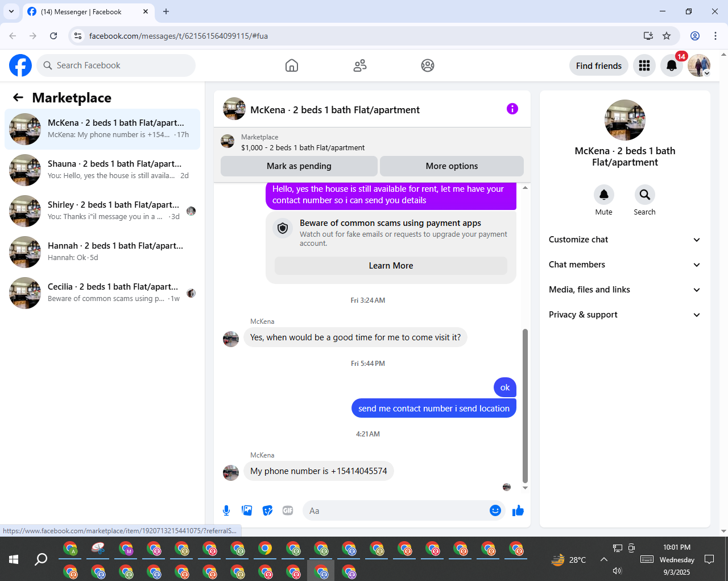Viewport: 728px width, 581px height.
Task: Reload the page in Chrome
Action: coord(53,36)
